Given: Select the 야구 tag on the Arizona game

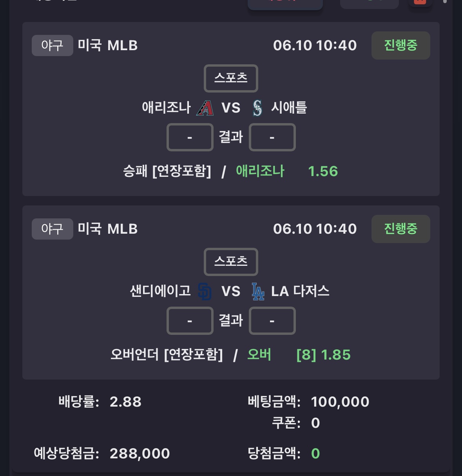Looking at the screenshot, I should [52, 45].
